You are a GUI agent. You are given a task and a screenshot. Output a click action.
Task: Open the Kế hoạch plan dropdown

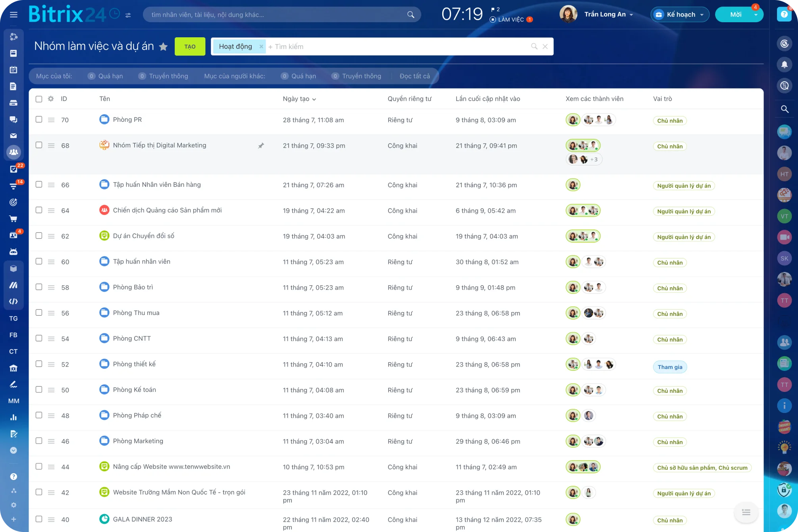click(680, 15)
